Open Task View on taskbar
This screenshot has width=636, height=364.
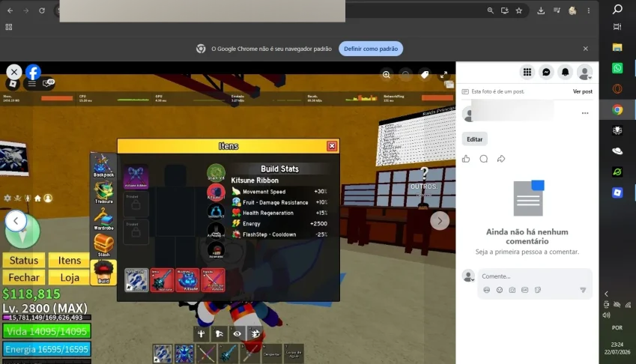[617, 27]
